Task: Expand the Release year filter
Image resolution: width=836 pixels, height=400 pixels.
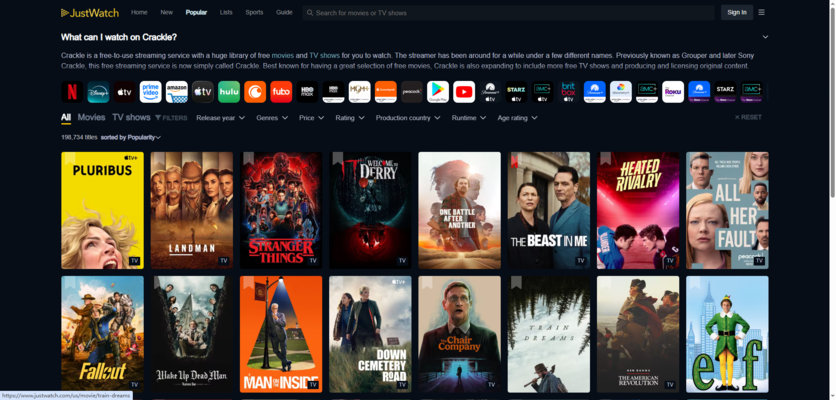Action: (x=220, y=118)
